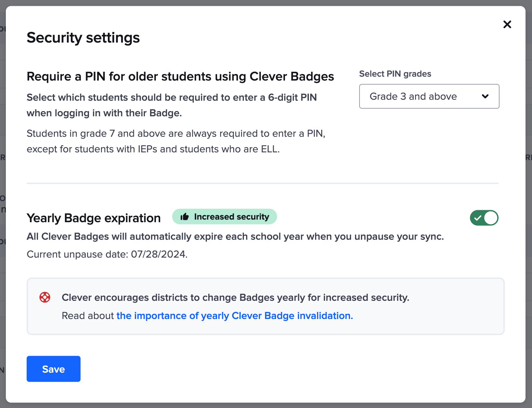Save the security settings
The image size is (532, 408).
[53, 369]
